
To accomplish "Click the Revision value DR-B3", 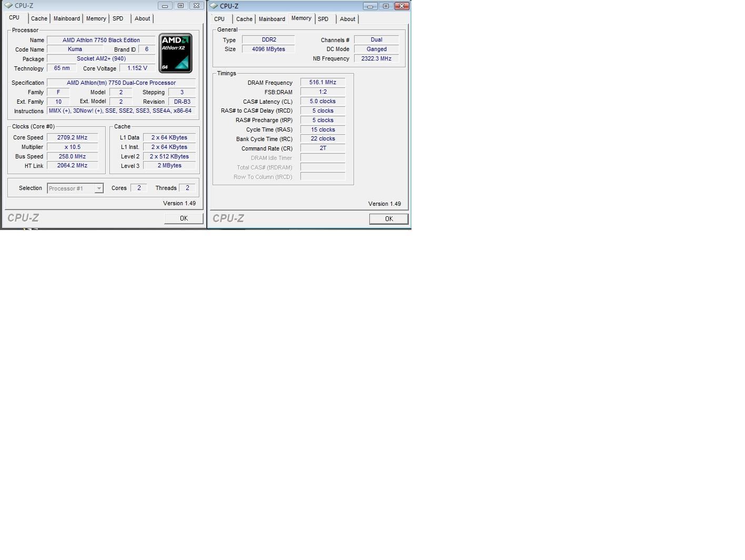I will pyautogui.click(x=182, y=102).
